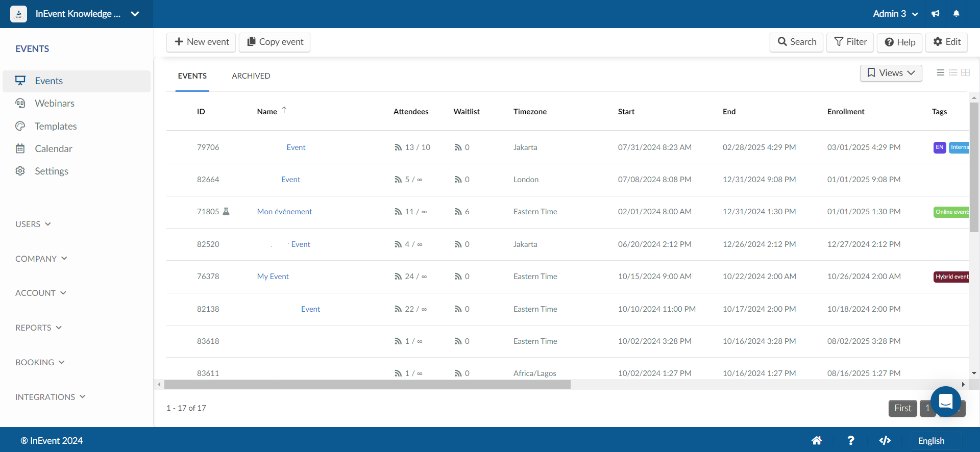Switch to the EVENTS tab
The image size is (980, 452).
click(x=192, y=76)
